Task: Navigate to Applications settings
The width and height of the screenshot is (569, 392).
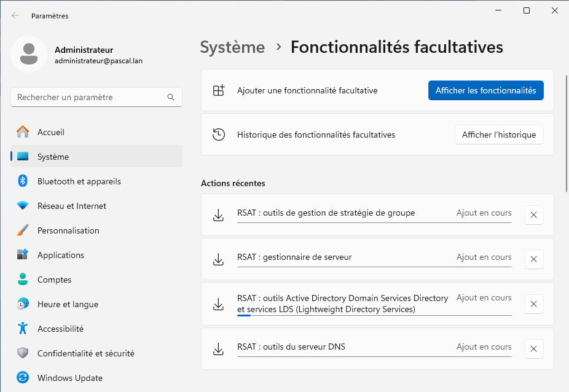Action: [96, 255]
